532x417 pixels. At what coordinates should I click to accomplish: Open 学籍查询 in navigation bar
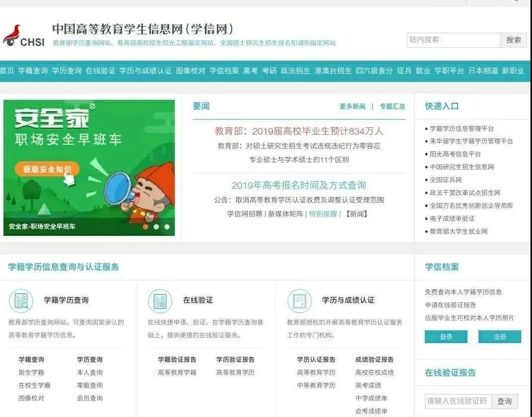(x=33, y=71)
